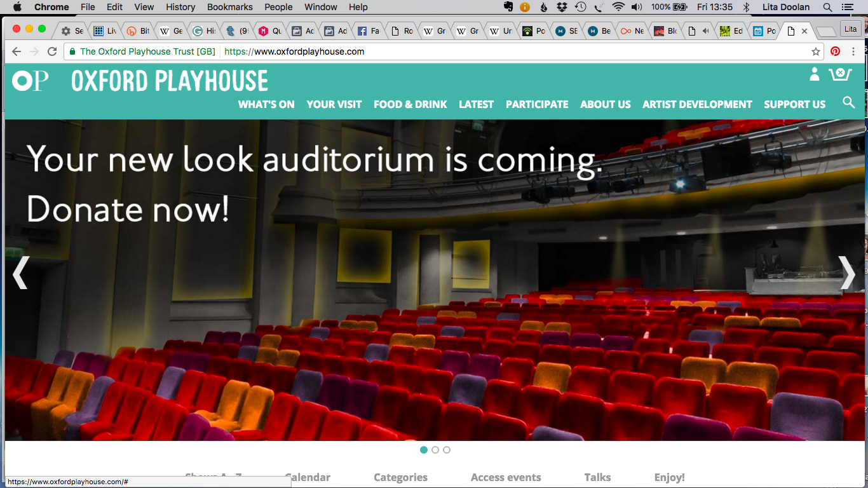Go back with browser back arrow
868x488 pixels.
(x=17, y=51)
